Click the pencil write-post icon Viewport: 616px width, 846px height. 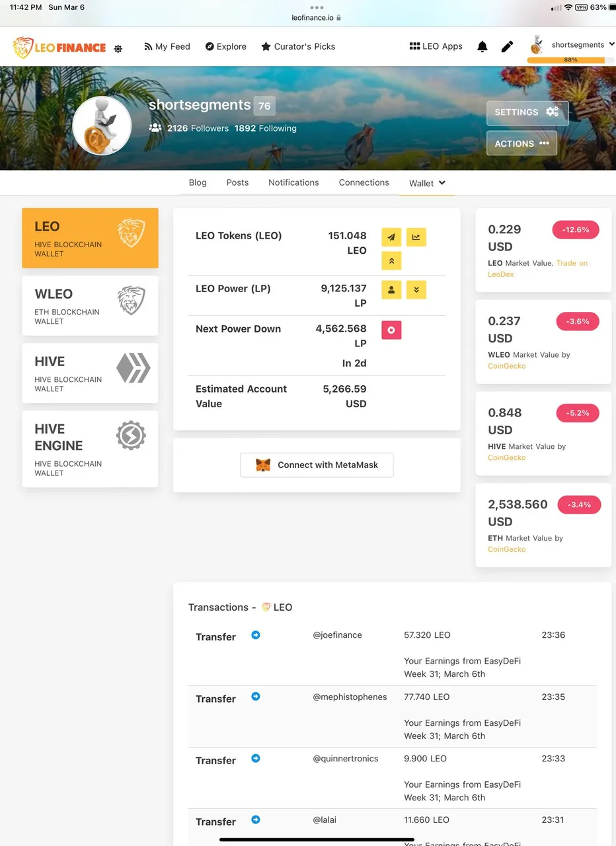(507, 46)
